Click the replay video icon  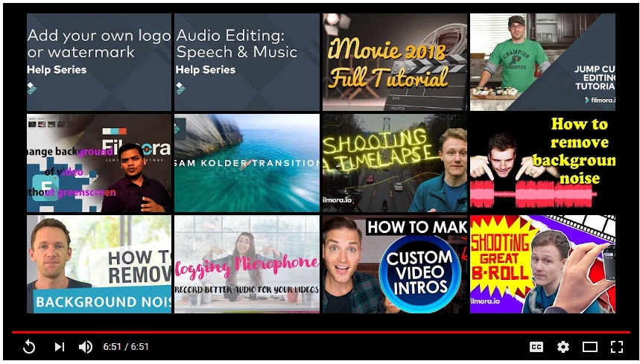[29, 347]
